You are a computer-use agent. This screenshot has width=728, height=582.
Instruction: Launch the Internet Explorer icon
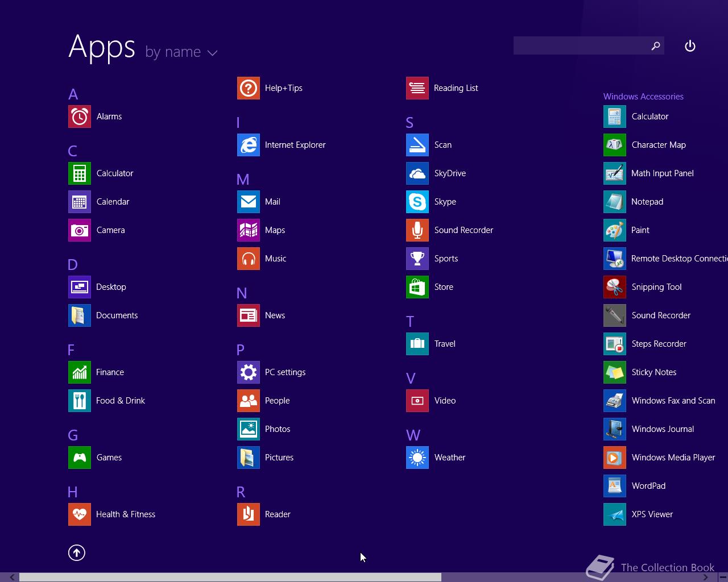[x=249, y=145]
